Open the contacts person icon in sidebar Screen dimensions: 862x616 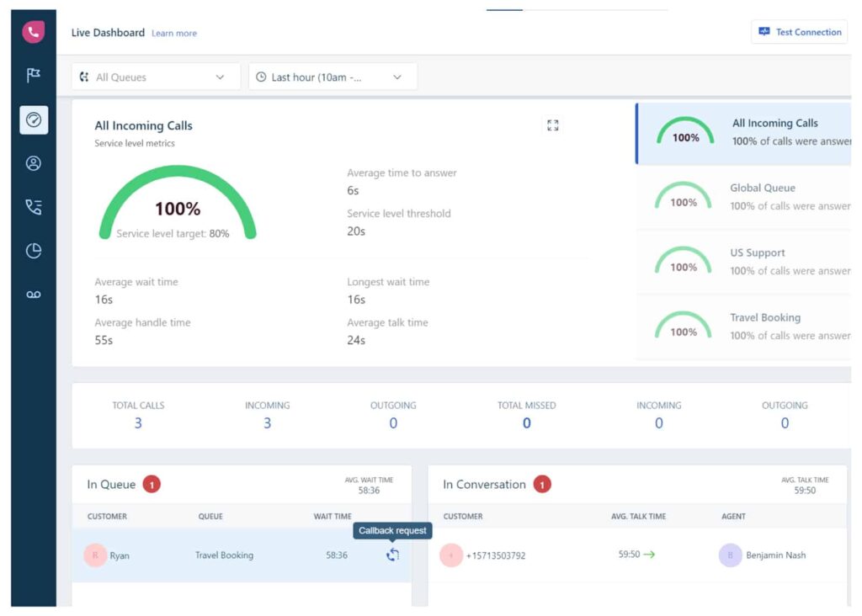click(33, 163)
